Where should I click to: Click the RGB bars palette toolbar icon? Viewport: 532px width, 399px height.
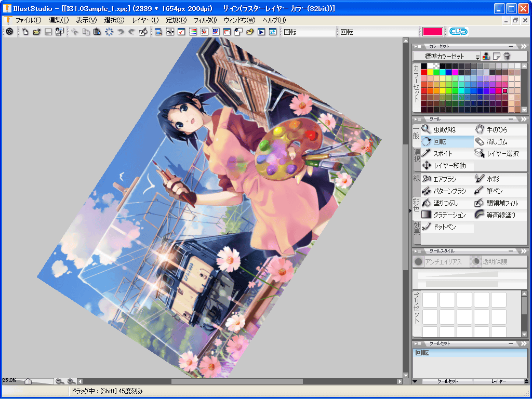(192, 32)
